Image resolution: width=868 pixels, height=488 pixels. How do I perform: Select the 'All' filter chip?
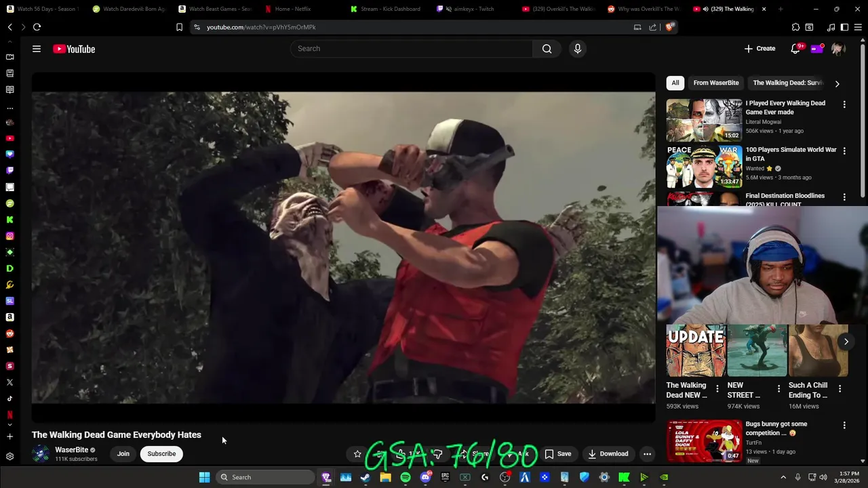(x=675, y=83)
